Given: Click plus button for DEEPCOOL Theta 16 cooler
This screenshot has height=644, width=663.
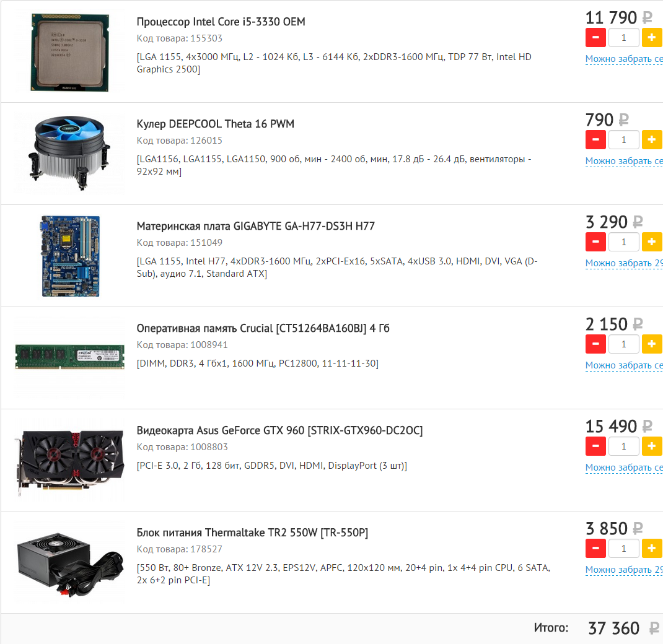Looking at the screenshot, I should coord(652,140).
